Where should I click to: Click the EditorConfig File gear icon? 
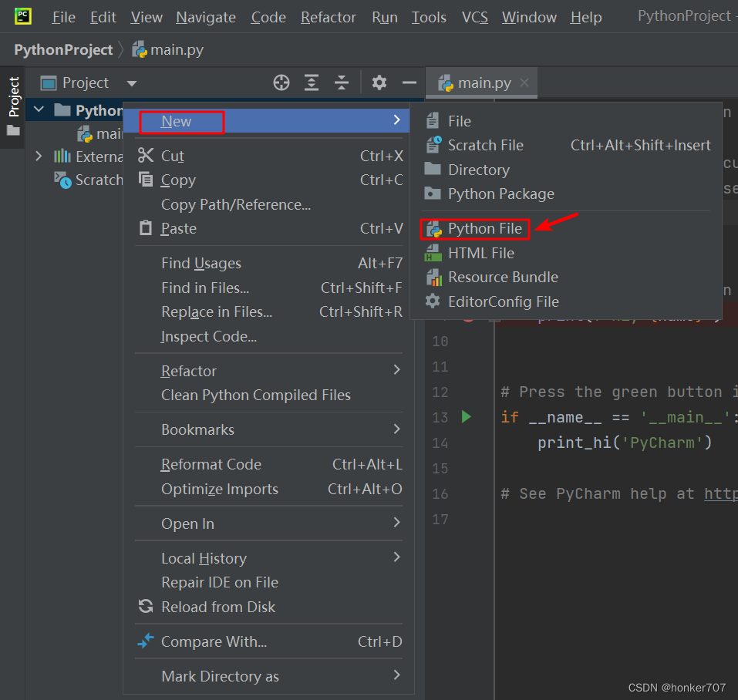point(433,301)
